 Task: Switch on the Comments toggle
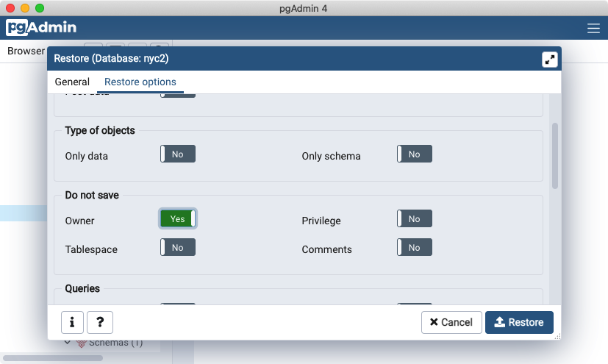415,248
